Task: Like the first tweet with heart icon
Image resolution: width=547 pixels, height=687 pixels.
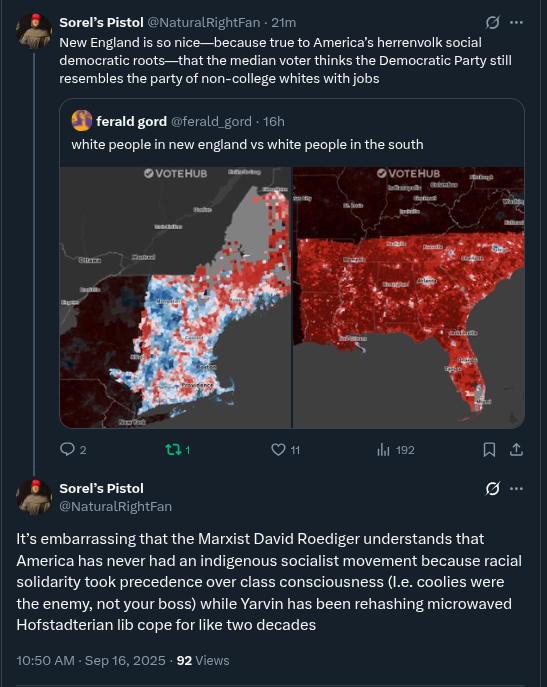Action: [x=278, y=450]
